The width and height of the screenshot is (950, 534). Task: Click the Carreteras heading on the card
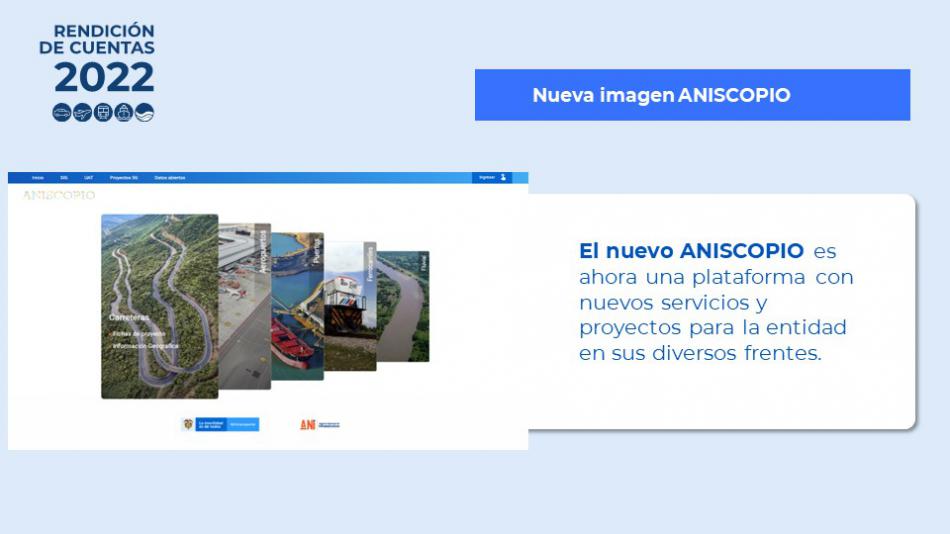tap(128, 317)
